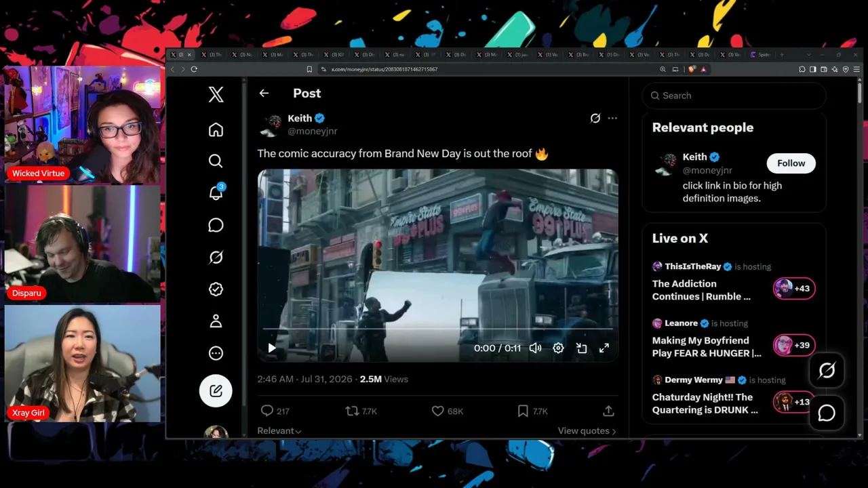
Task: Repost the post with 7.7K reposts
Action: [361, 411]
